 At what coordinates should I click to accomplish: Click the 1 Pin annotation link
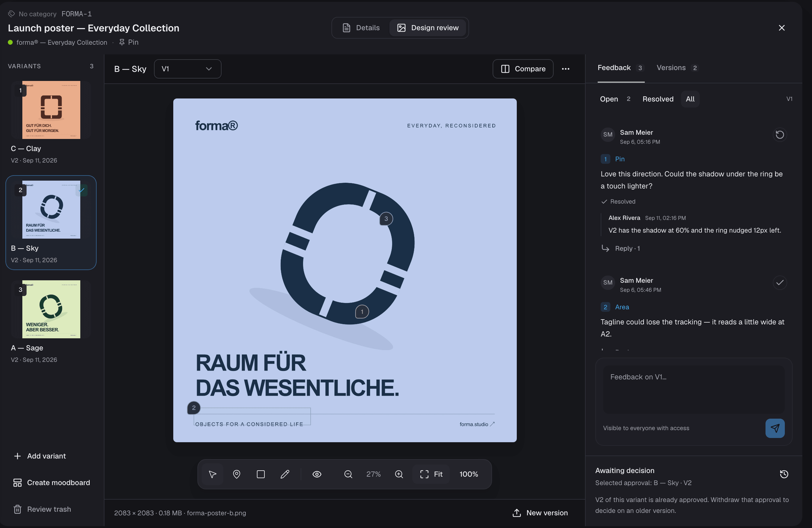[613, 159]
